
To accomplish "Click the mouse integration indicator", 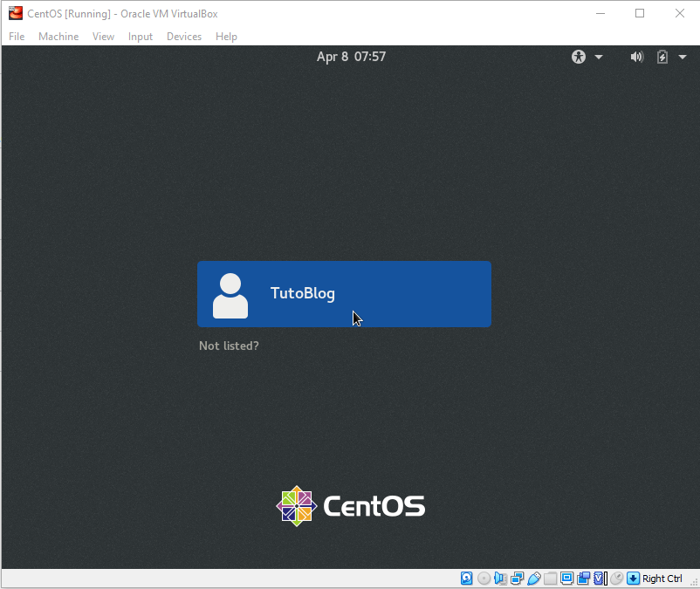I will point(616,579).
